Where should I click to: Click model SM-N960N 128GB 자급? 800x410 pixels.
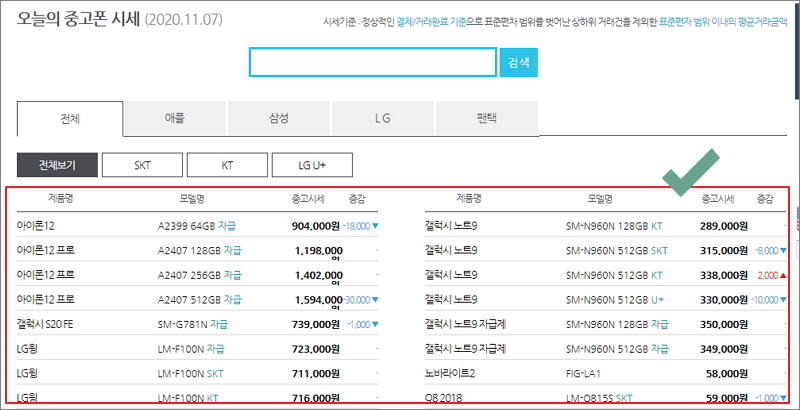click(617, 324)
